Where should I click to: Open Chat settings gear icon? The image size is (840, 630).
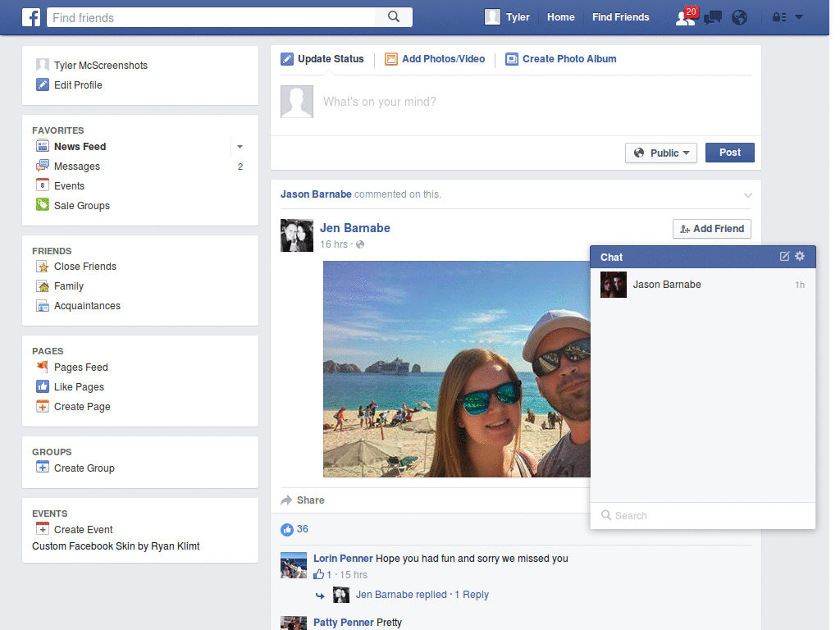pos(800,256)
